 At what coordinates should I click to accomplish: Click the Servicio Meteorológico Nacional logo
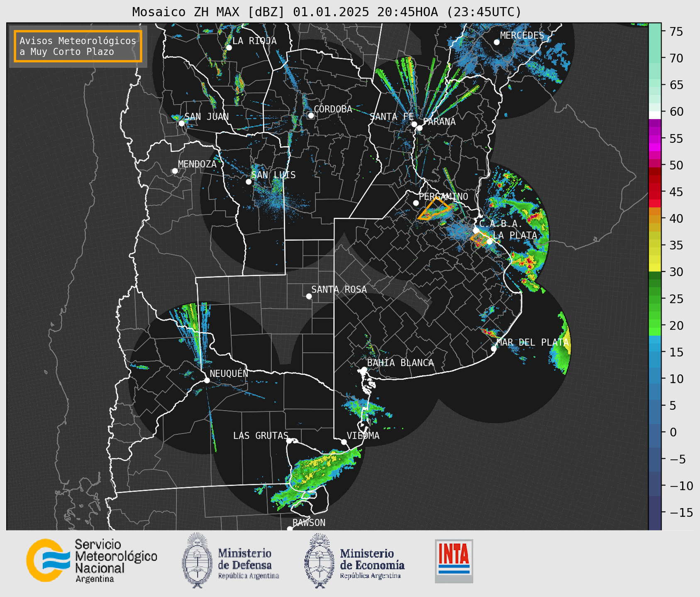[x=92, y=560]
